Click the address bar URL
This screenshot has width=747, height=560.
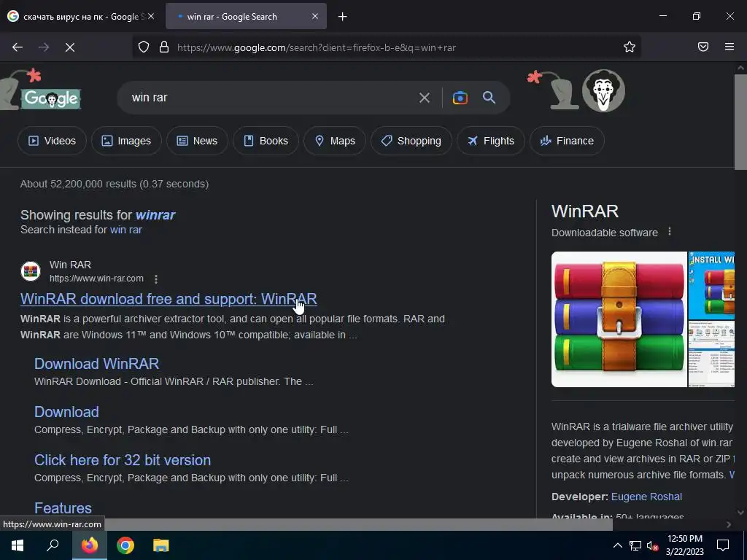317,47
